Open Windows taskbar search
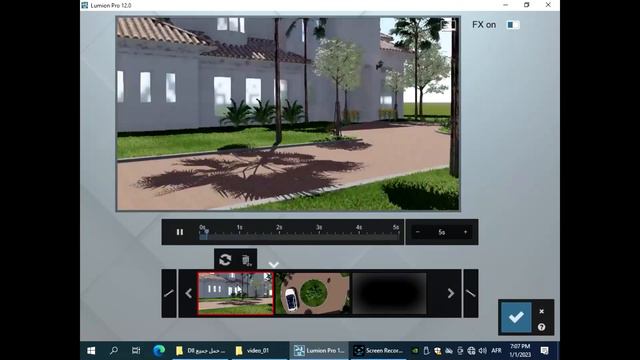Screen dimensions: 640x360 [x=114, y=351]
